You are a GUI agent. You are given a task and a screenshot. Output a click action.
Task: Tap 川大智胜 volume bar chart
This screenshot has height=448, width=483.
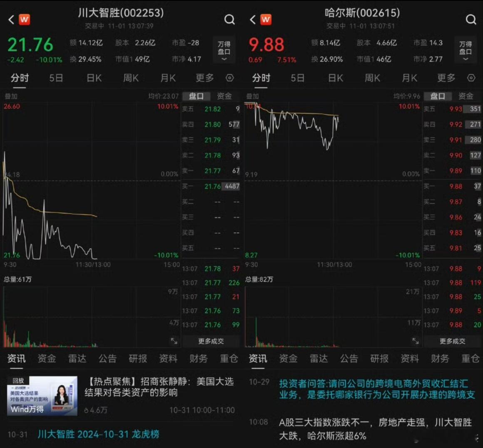[92, 317]
